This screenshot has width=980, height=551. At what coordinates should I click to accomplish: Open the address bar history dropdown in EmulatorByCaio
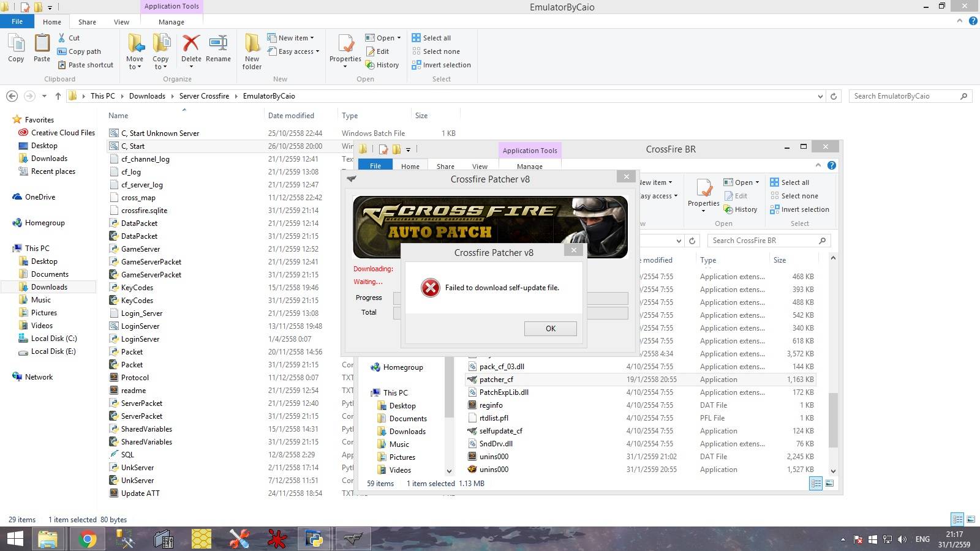(x=820, y=96)
